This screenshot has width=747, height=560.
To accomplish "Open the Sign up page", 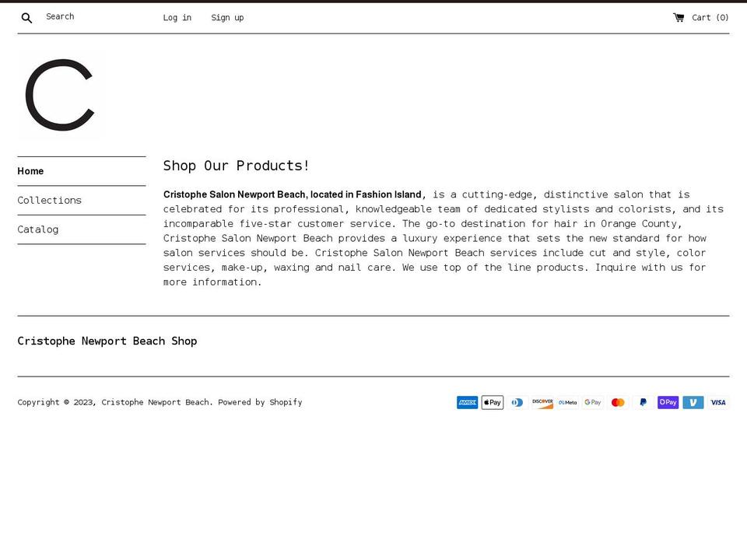I will tap(227, 18).
